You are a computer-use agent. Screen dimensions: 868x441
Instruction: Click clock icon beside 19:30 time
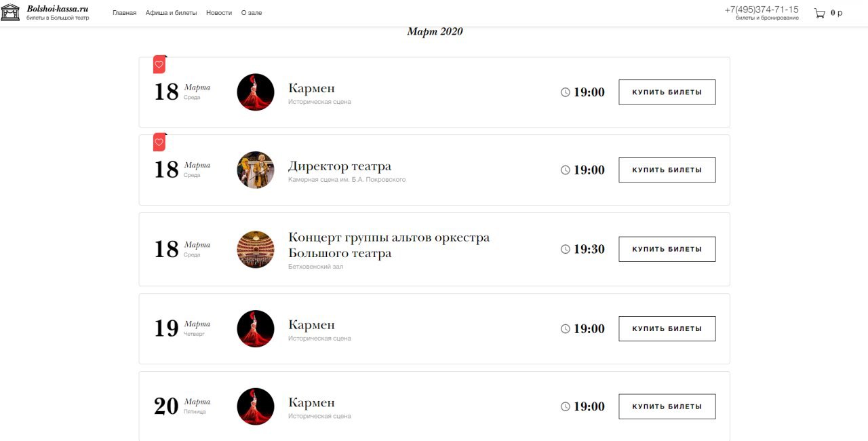point(566,249)
